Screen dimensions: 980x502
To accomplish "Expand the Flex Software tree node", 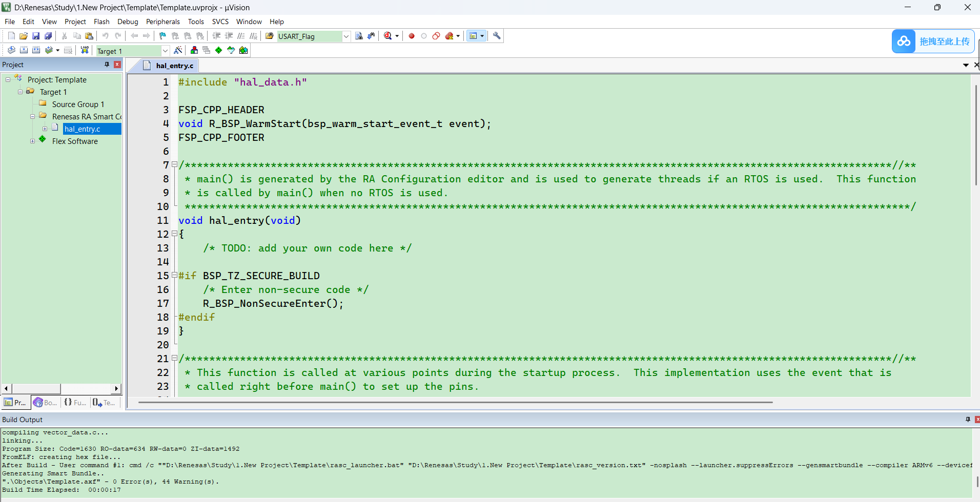I will [32, 141].
